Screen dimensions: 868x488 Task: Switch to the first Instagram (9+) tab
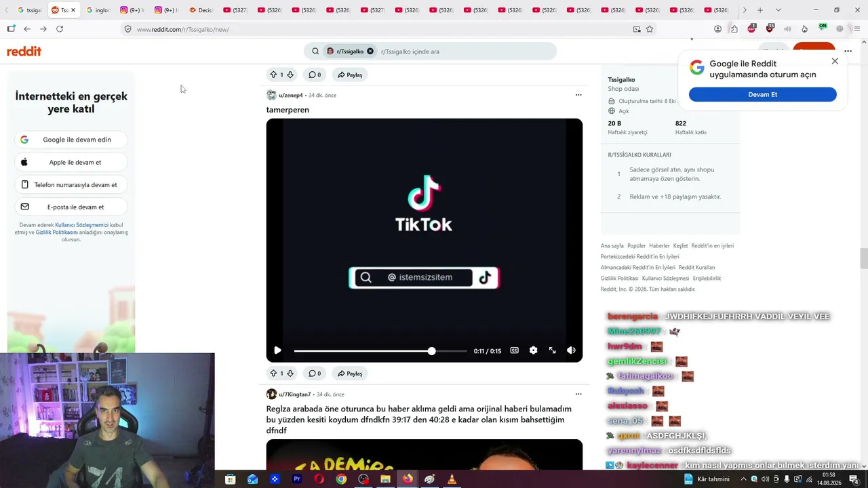132,10
